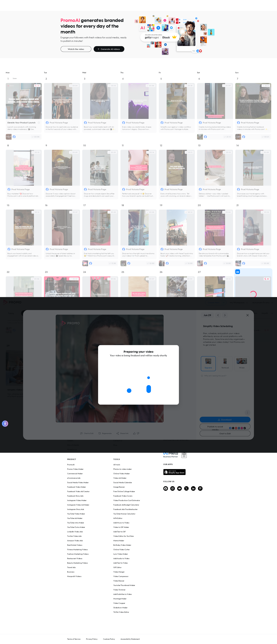Open Meme Maker link in Tools
277x644 pixels.
(x=119, y=541)
